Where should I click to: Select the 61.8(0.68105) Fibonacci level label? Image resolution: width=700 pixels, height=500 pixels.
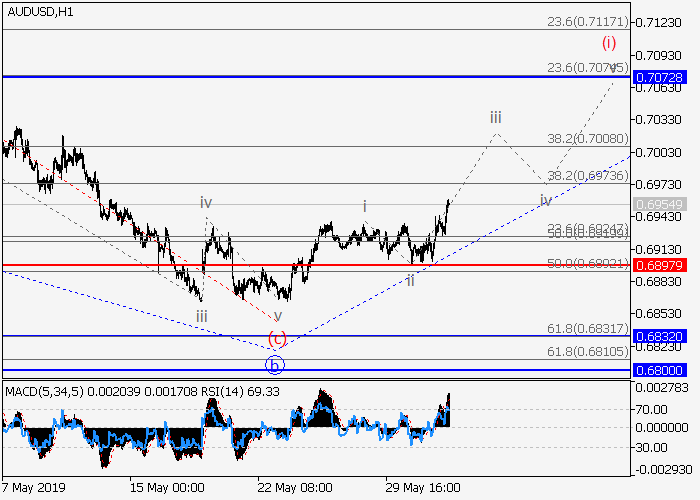(x=587, y=352)
